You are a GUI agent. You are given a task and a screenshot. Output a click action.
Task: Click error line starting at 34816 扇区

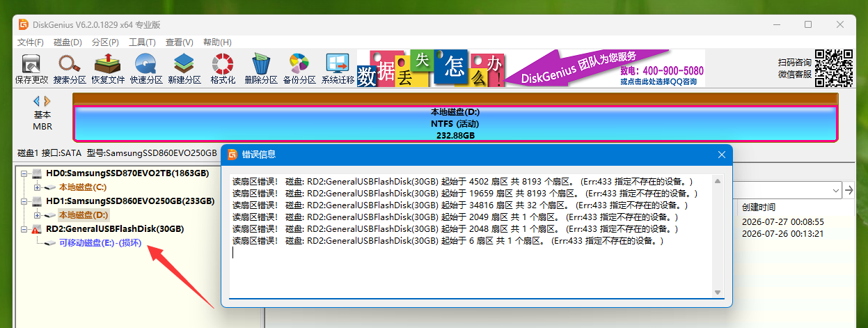point(460,205)
